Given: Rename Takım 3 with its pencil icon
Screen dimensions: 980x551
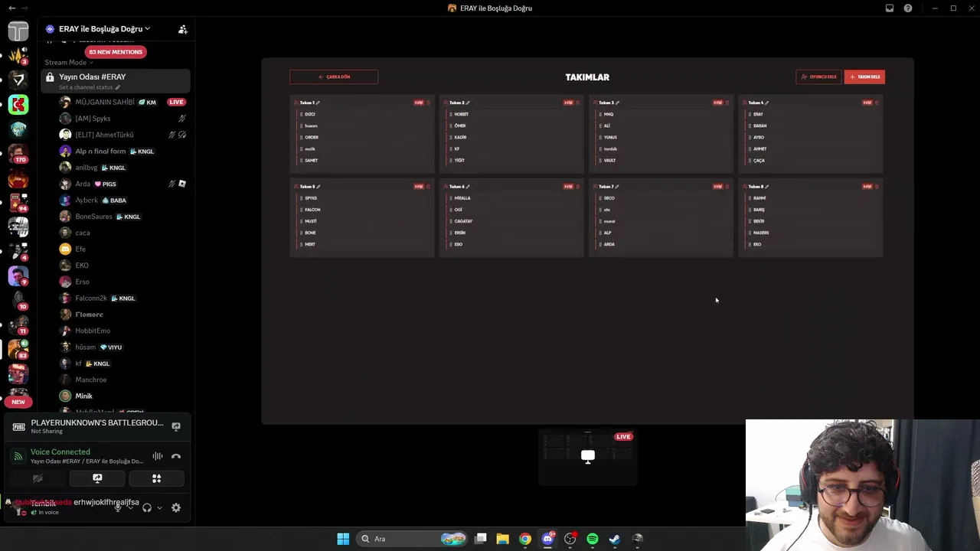Looking at the screenshot, I should [617, 103].
